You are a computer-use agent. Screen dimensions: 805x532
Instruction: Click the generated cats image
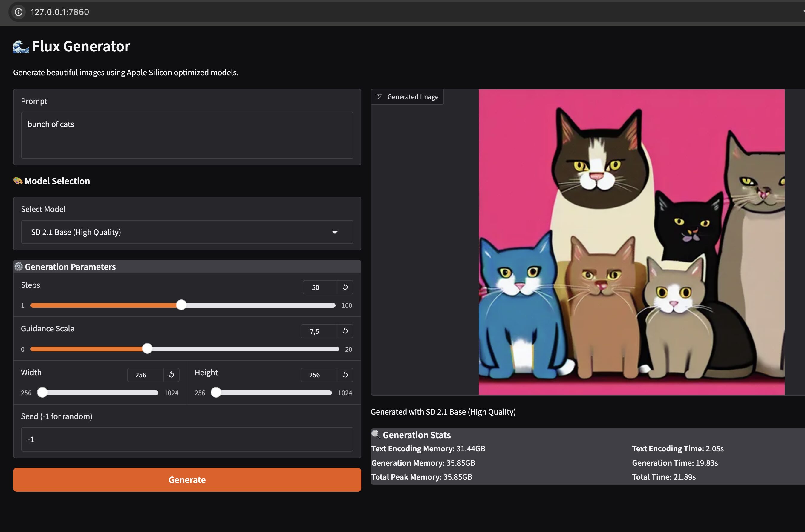coord(631,242)
